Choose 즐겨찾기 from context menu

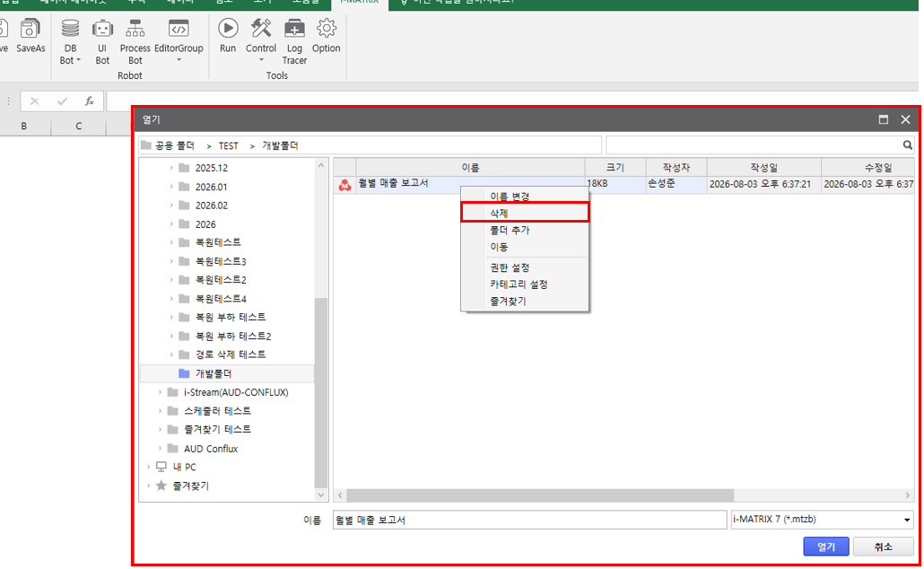coord(525,302)
